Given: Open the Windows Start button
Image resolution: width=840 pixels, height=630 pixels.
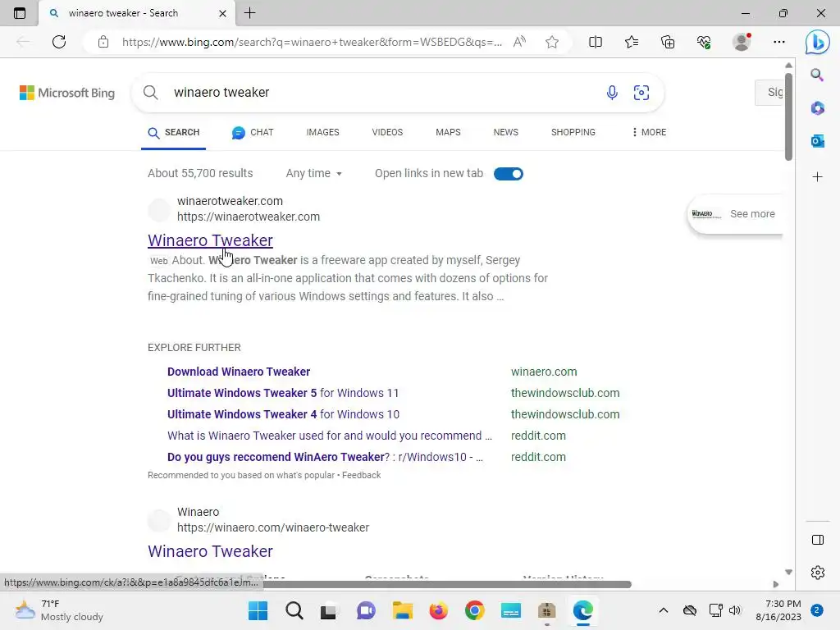Looking at the screenshot, I should [258, 610].
